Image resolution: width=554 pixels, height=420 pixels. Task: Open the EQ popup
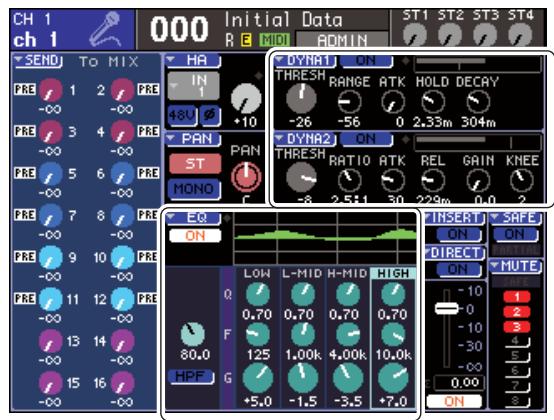(x=193, y=218)
